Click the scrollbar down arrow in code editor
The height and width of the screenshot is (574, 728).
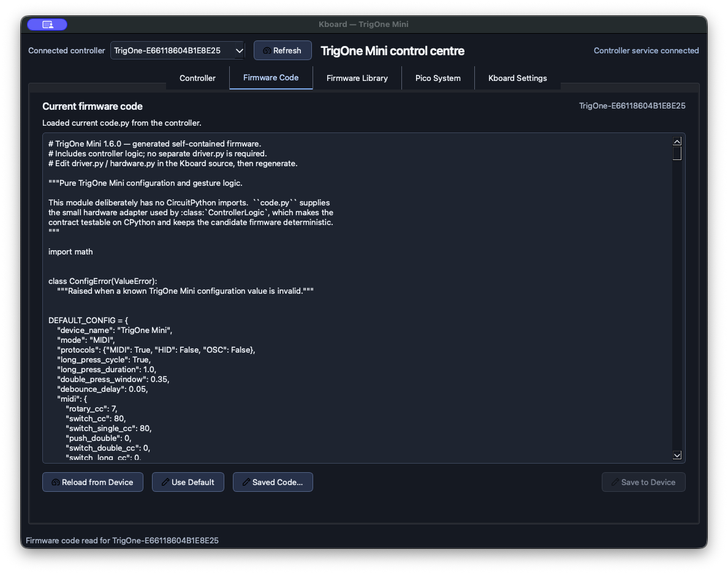click(x=677, y=455)
